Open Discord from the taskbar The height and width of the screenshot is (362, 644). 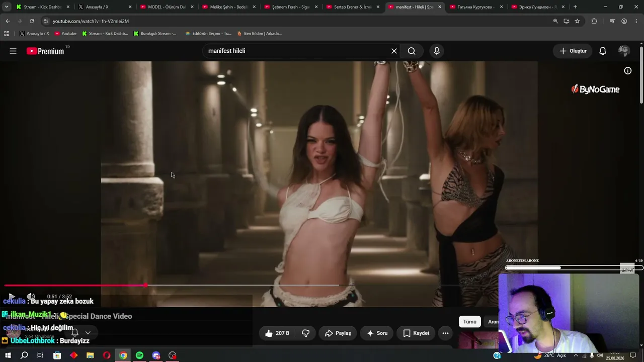tap(156, 355)
